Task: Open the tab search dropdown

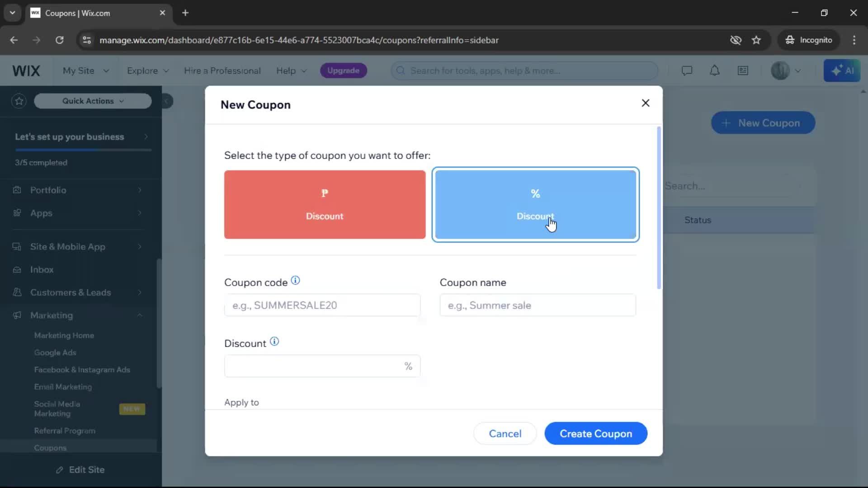Action: [13, 13]
